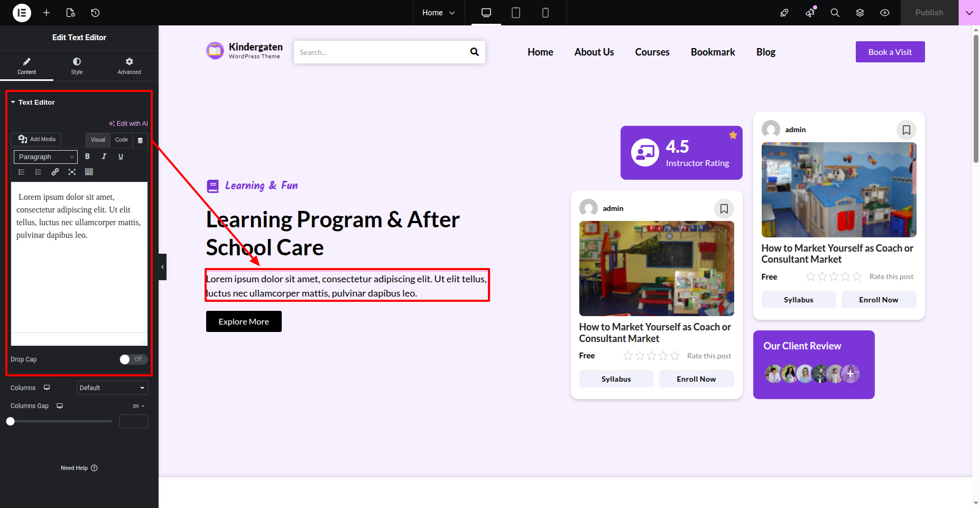This screenshot has width=980, height=508.
Task: Toggle the Drop Cap switch
Action: (x=133, y=359)
